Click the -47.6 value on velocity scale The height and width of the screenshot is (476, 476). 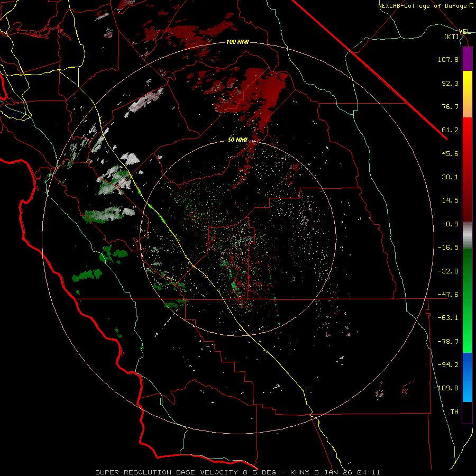448,295
